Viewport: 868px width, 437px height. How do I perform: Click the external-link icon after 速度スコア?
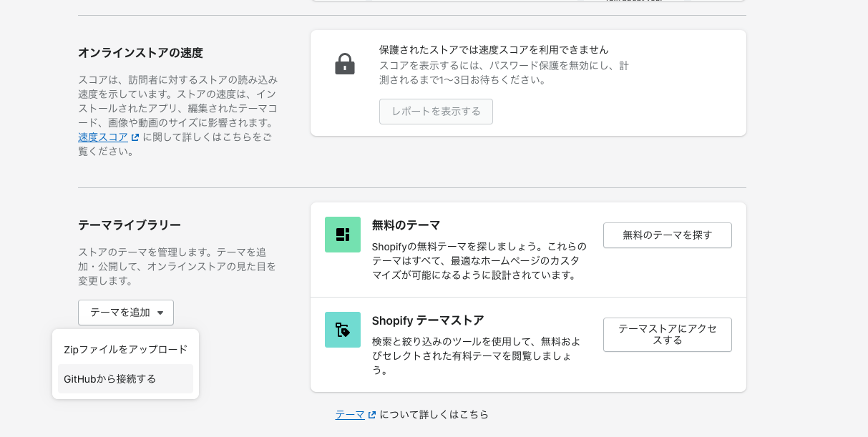[136, 137]
